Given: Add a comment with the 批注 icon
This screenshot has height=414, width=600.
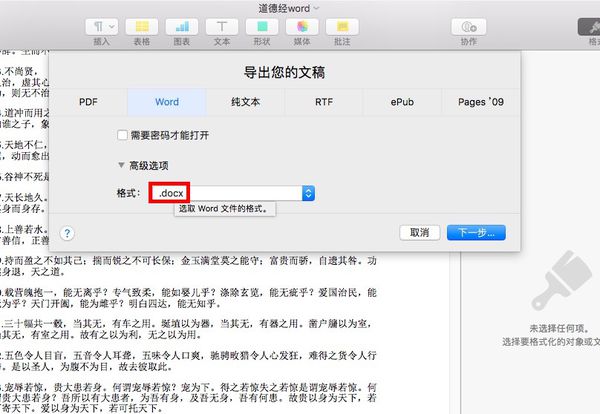Looking at the screenshot, I should [342, 27].
